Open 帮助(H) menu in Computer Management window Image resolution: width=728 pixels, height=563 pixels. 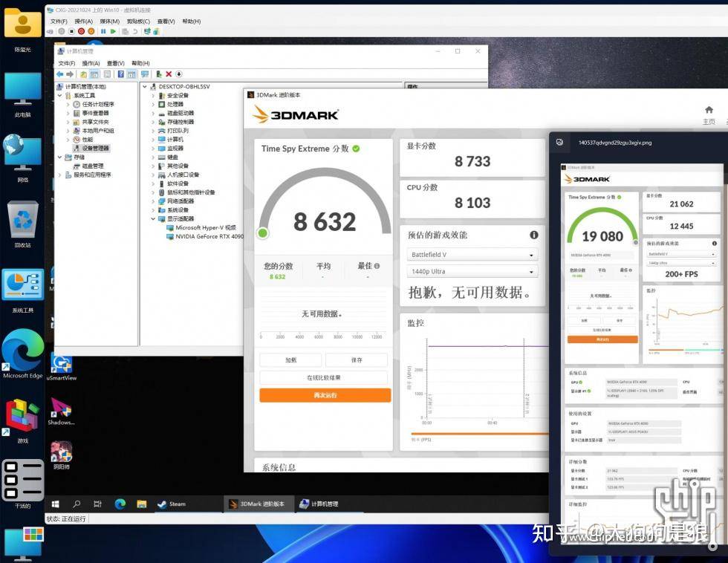pyautogui.click(x=140, y=63)
